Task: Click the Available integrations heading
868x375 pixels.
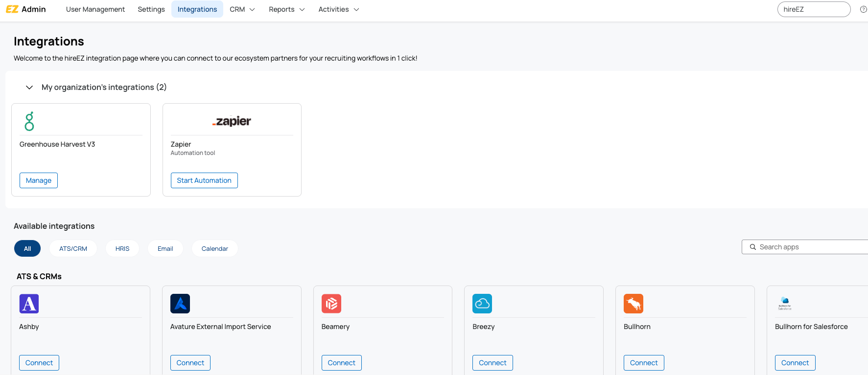Action: pos(54,226)
